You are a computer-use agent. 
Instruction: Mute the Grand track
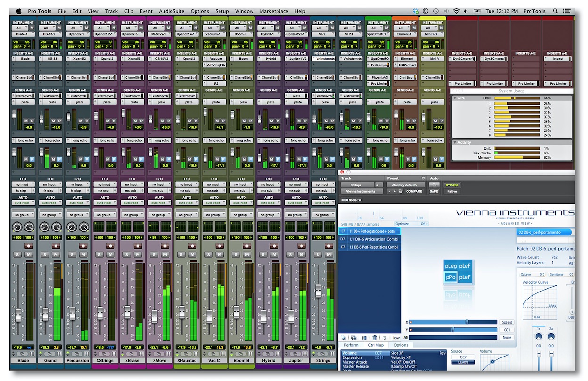55,255
